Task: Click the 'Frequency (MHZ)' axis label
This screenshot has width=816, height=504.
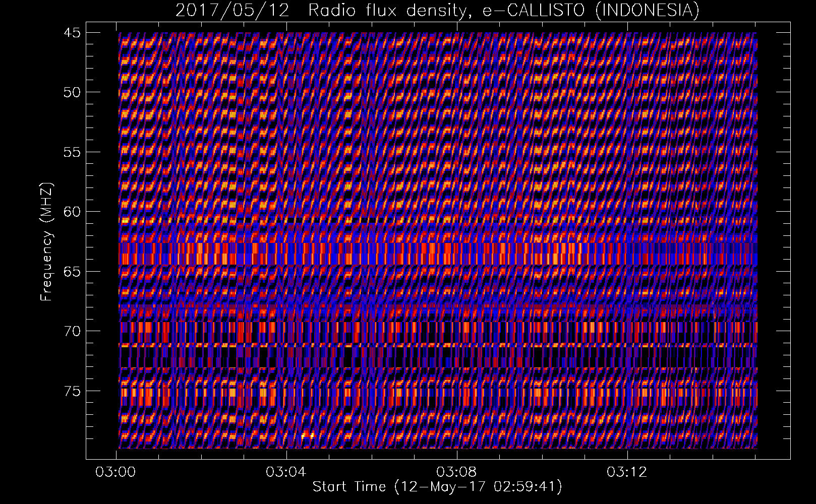Action: [47, 242]
